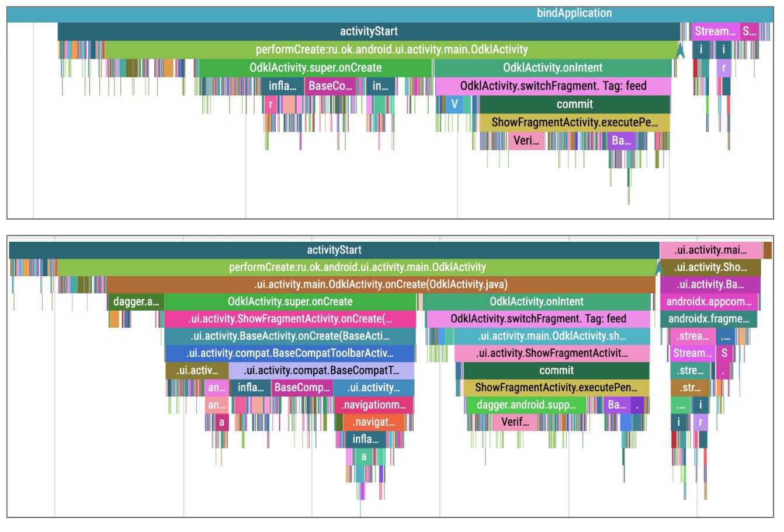Click the androidx.fragme... slice

click(709, 319)
